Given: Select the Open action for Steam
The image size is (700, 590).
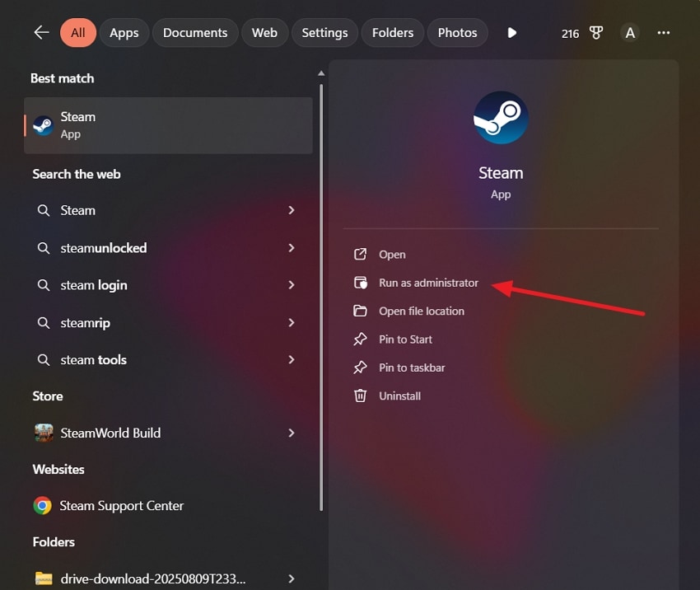Looking at the screenshot, I should (x=392, y=254).
